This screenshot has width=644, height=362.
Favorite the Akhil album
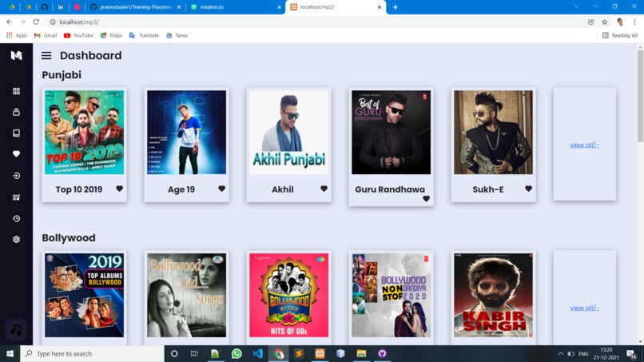tap(324, 189)
